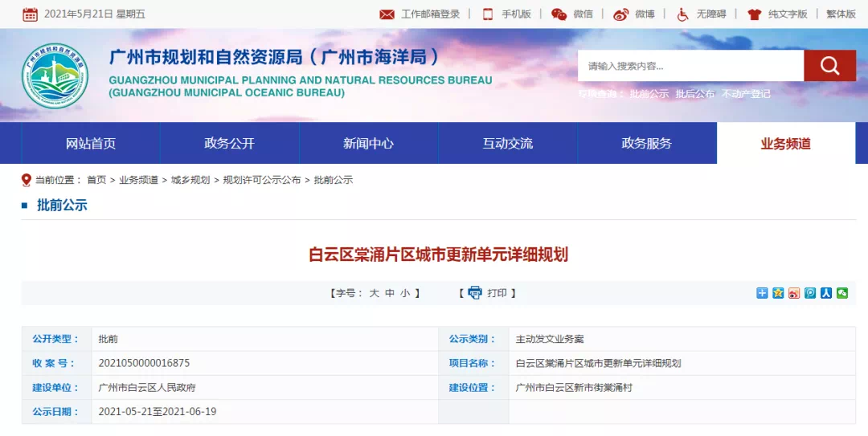This screenshot has height=436, width=868.
Task: Share the page via green WeChat share icon
Action: click(841, 293)
